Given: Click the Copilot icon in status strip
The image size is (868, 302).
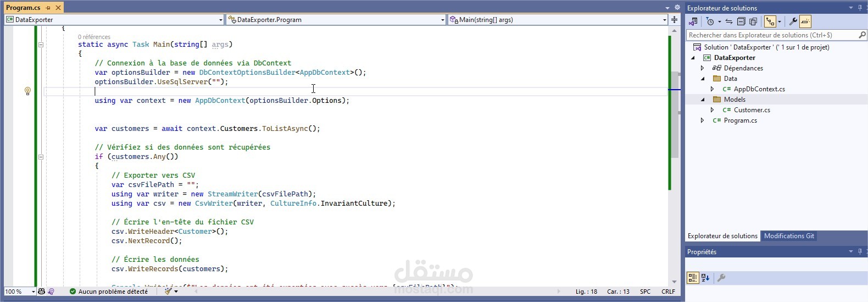Looking at the screenshot, I should pyautogui.click(x=41, y=292).
